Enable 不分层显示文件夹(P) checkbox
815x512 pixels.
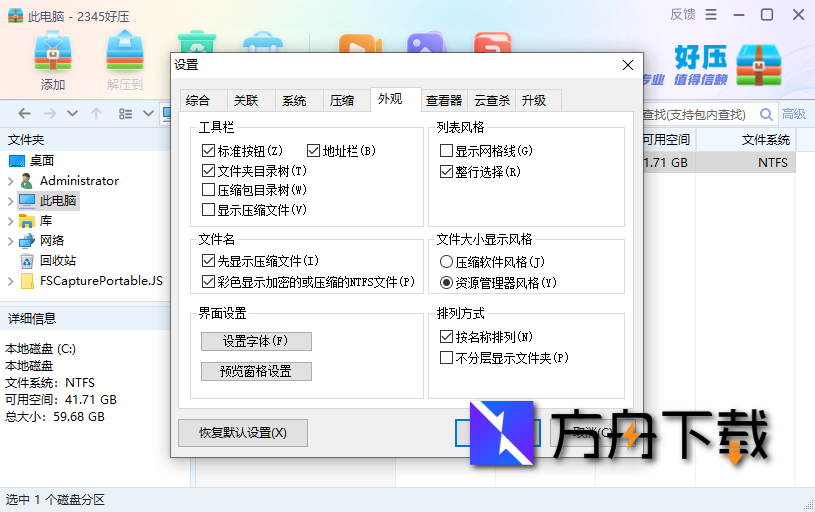tap(446, 358)
